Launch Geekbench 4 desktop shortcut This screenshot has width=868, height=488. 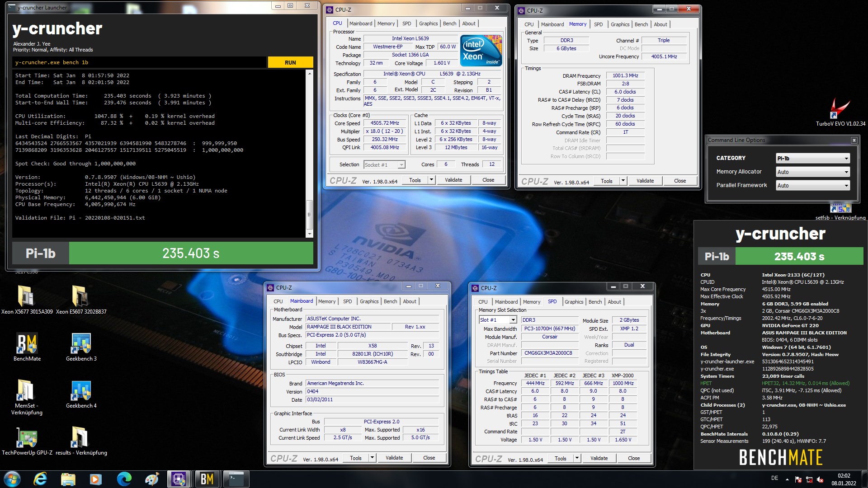click(81, 394)
